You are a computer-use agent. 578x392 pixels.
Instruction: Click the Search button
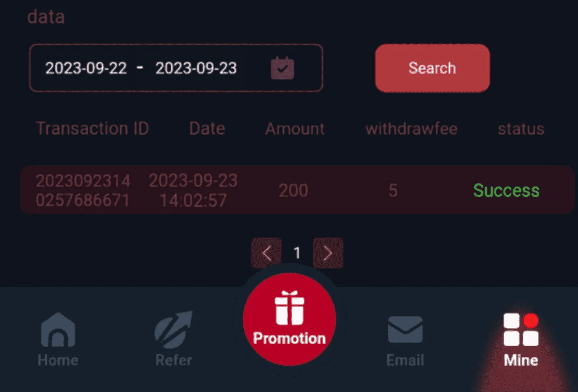click(x=432, y=68)
